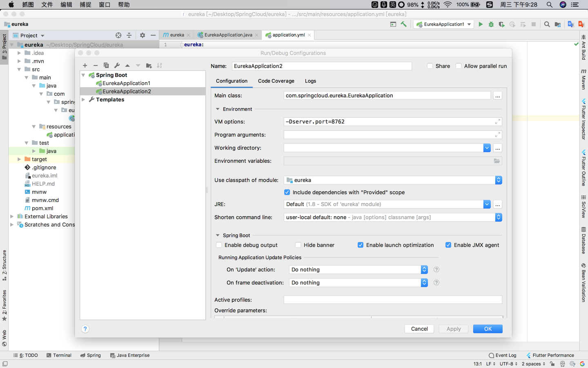Click locate target icon in Project panel
The width and height of the screenshot is (588, 368).
[x=118, y=36]
